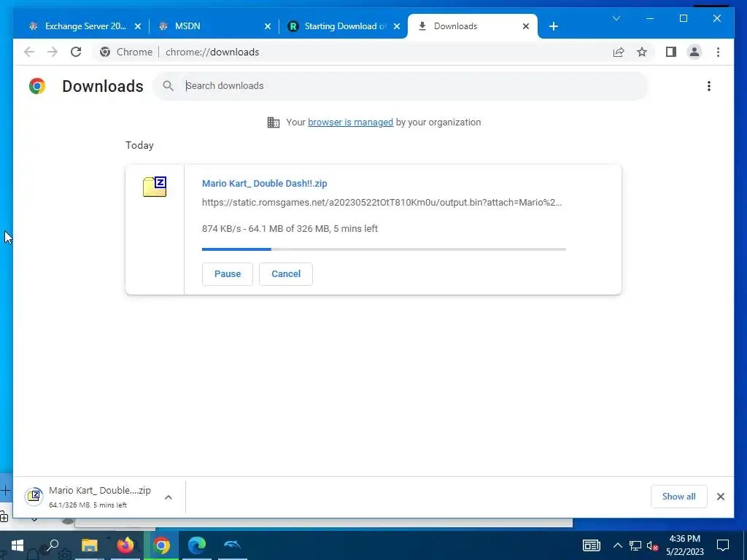Click the 874 KB/s download status text

pyautogui.click(x=290, y=228)
